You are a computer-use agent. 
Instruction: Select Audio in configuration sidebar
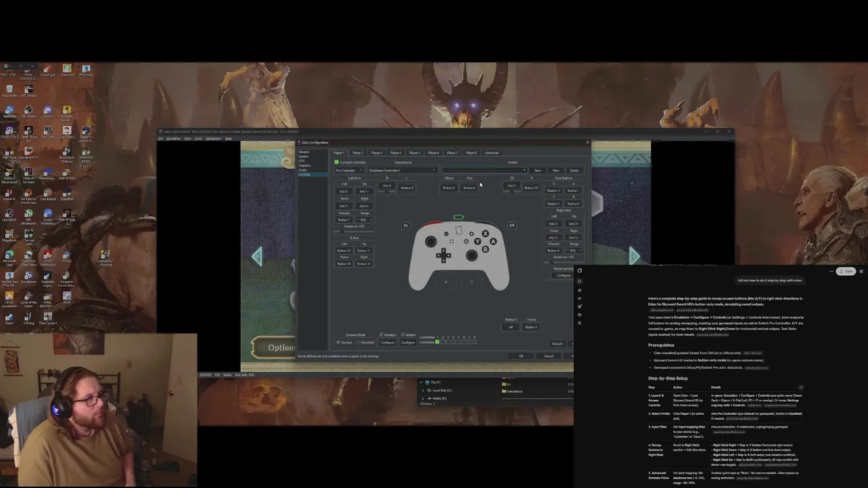click(302, 170)
